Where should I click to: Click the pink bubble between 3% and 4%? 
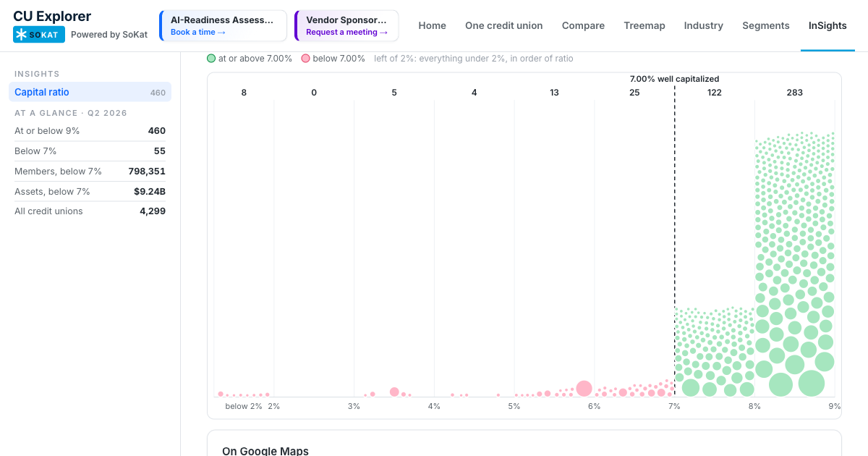(394, 392)
